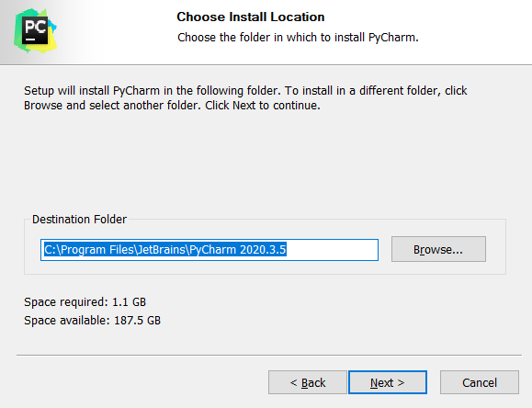Click the 'Setup will install PyCharm' instruction line

245,91
